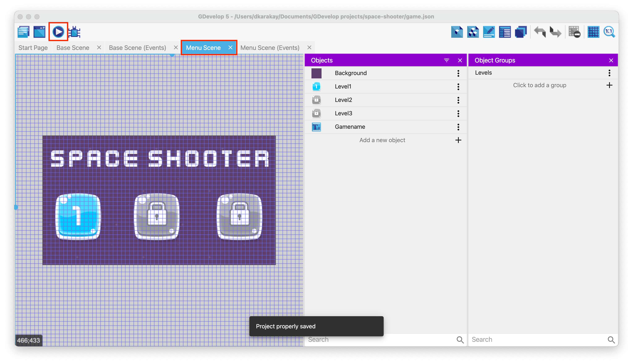
Task: Open the project manager icon
Action: (24, 32)
